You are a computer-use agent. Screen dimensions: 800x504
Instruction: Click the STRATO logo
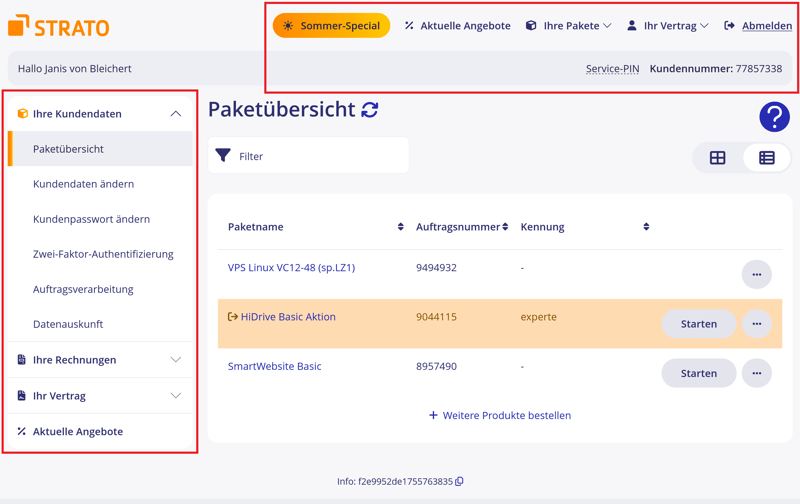click(59, 26)
